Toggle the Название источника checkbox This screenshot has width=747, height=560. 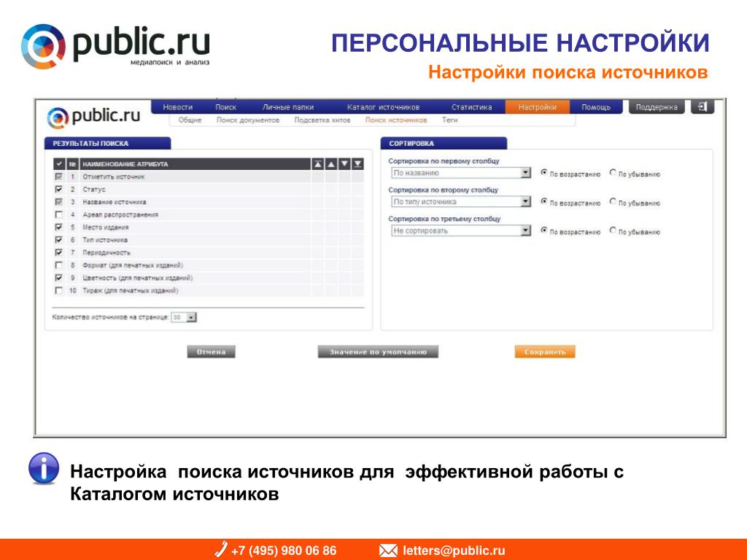(x=58, y=202)
